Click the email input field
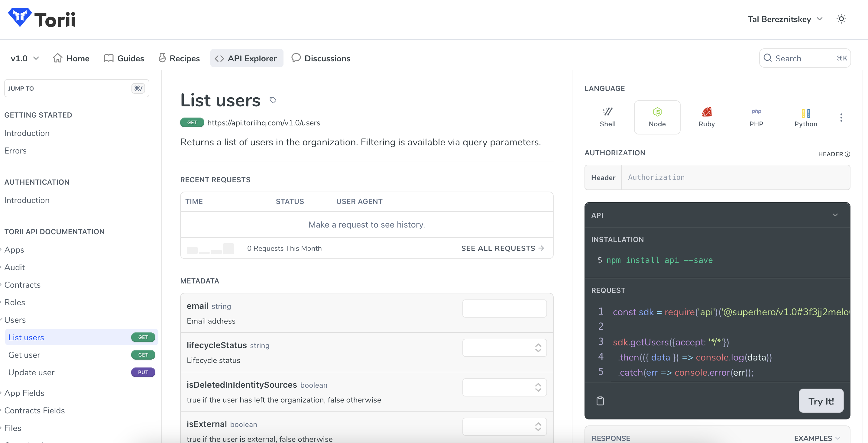This screenshot has width=868, height=443. pos(504,309)
